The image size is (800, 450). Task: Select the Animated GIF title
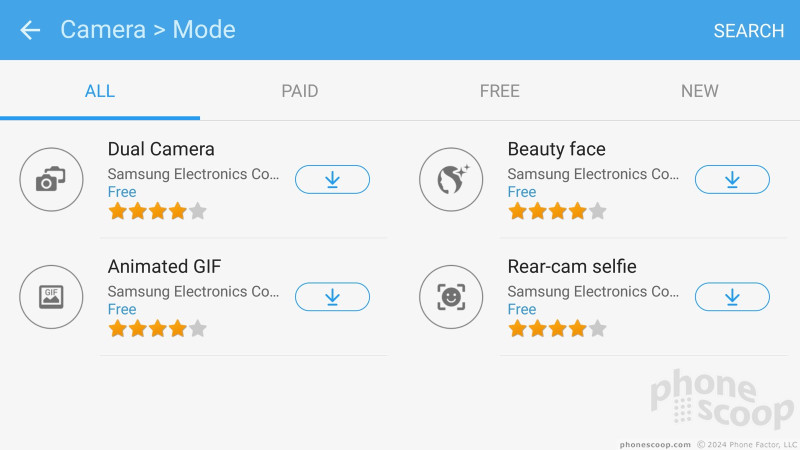coord(164,266)
